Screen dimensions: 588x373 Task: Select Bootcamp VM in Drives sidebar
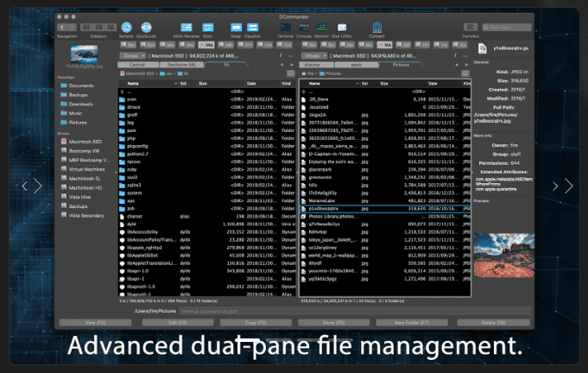[x=80, y=151]
